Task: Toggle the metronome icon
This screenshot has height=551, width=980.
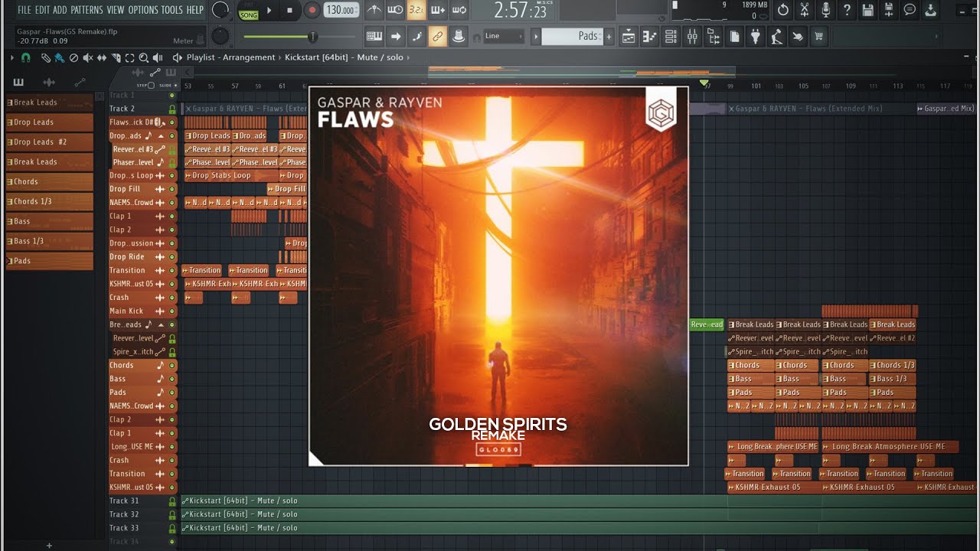Action: click(374, 11)
